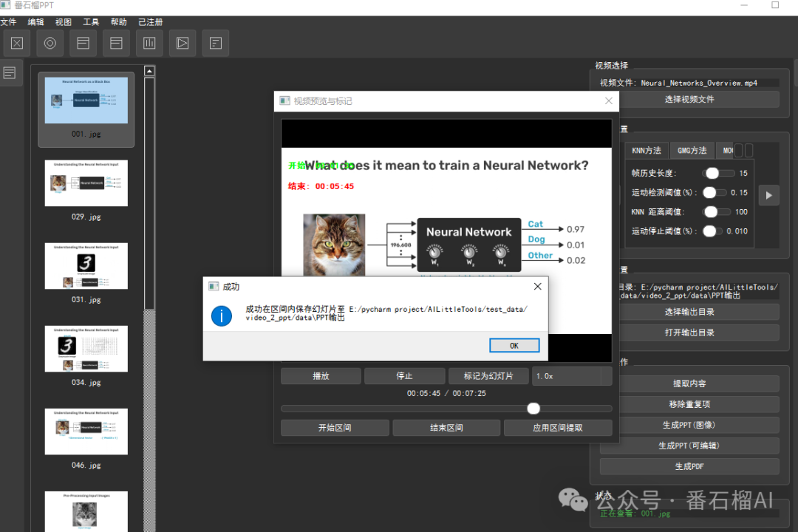This screenshot has width=798, height=532.
Task: Click the vertical bars chart toolbar icon
Action: click(149, 44)
